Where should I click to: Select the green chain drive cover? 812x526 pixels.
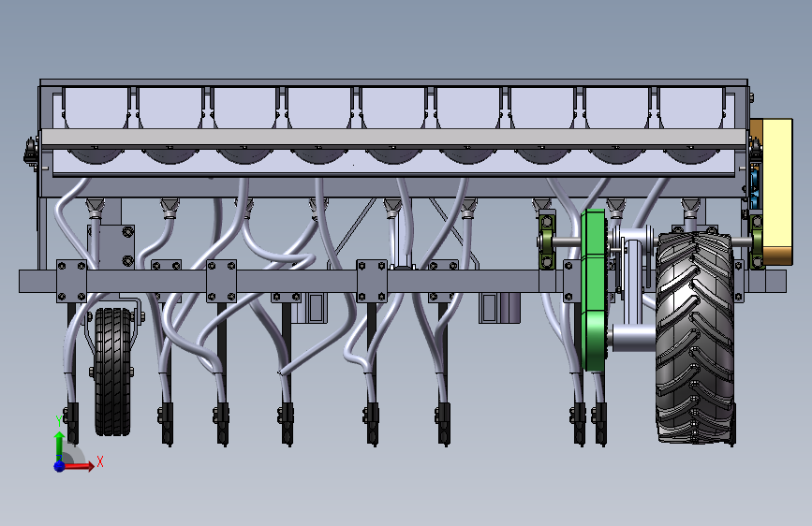(x=594, y=290)
